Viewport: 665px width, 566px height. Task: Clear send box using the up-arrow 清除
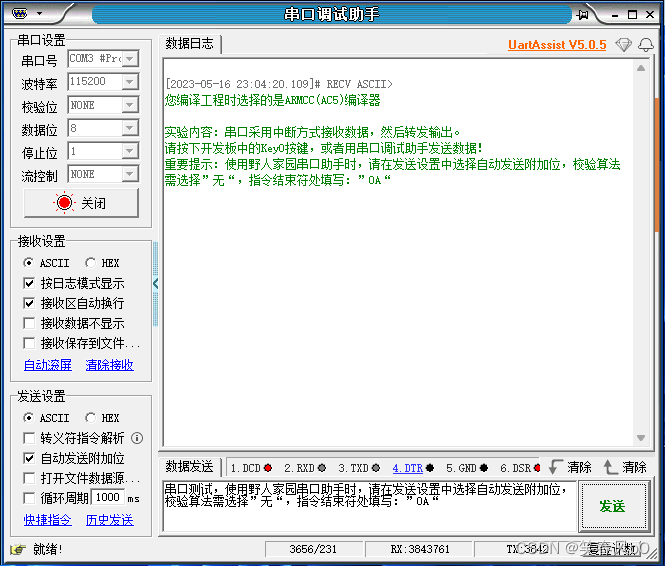pos(625,467)
